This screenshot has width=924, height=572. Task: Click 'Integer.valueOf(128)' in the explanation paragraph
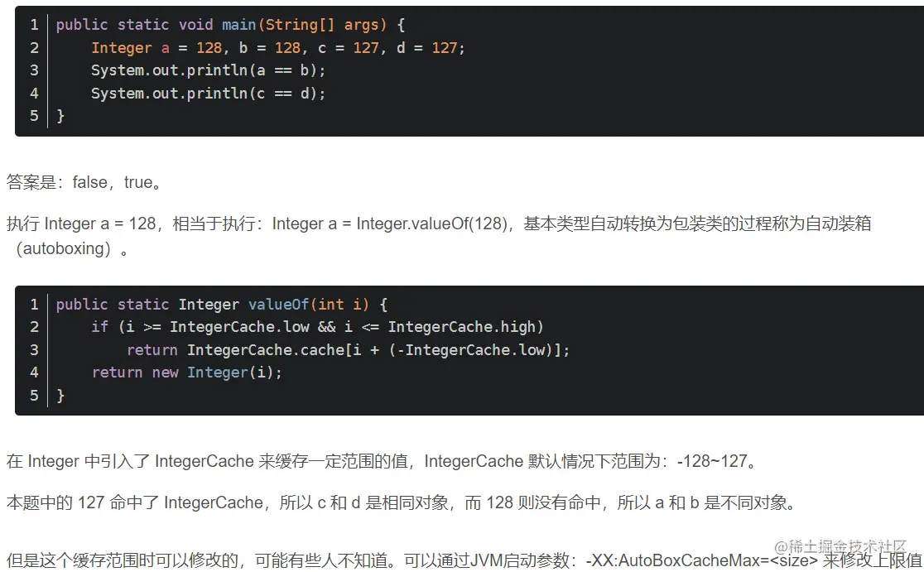[431, 224]
